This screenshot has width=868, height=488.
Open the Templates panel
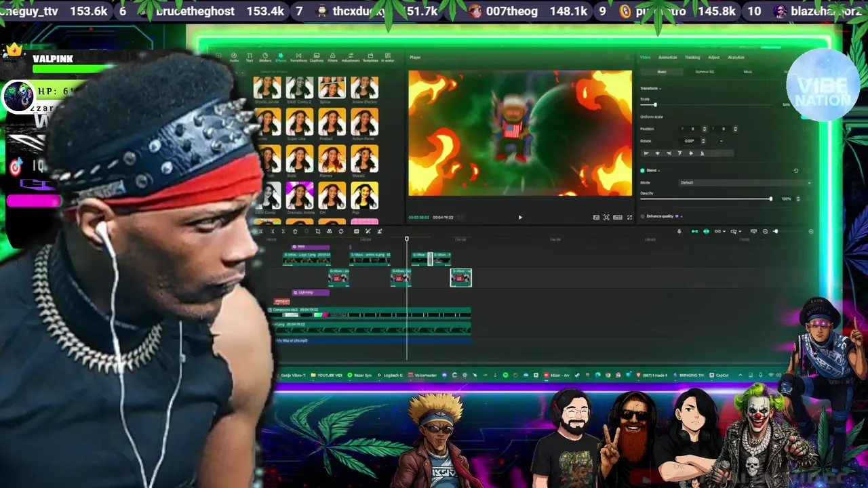click(370, 56)
